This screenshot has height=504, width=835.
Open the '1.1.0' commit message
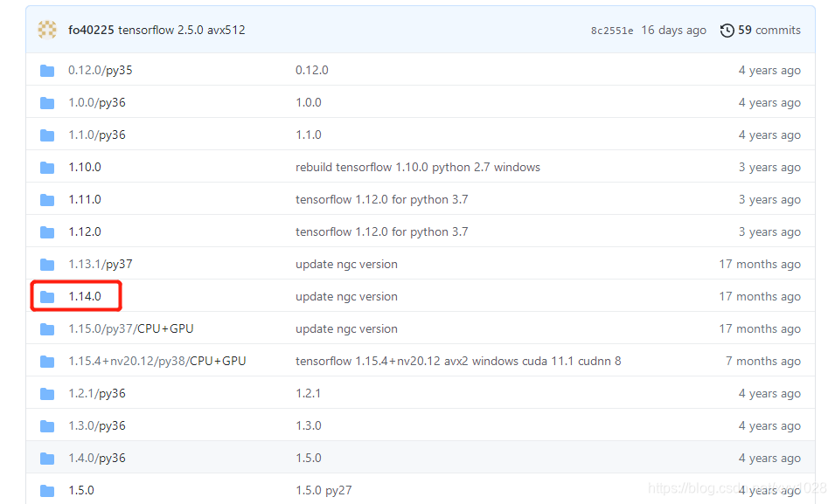[x=309, y=135]
